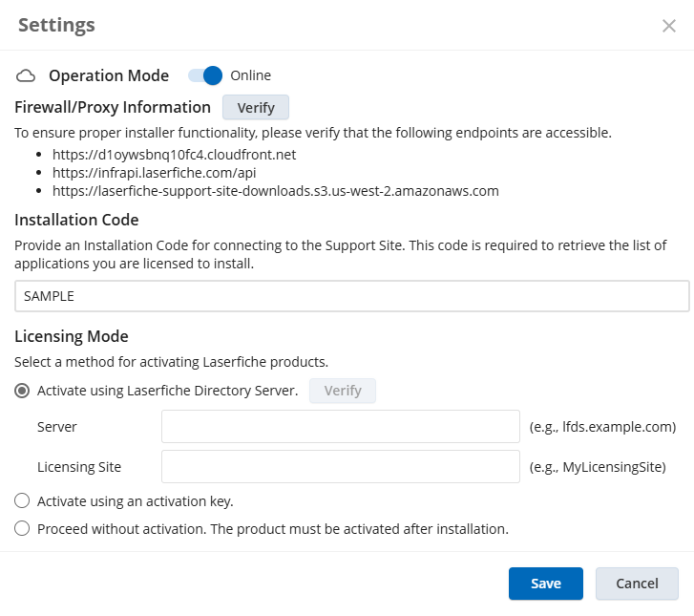Click the cloud icon beside Operation Mode
This screenshot has height=616, width=694.
27,75
